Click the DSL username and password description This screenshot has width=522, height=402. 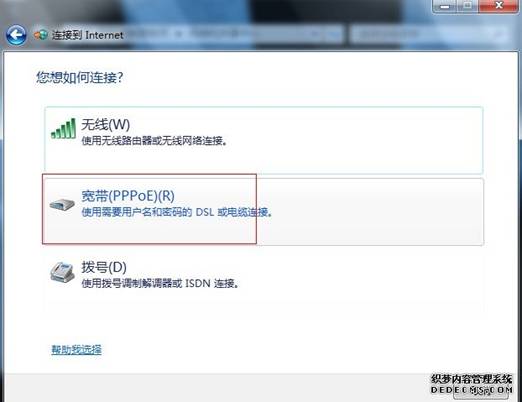(177, 212)
